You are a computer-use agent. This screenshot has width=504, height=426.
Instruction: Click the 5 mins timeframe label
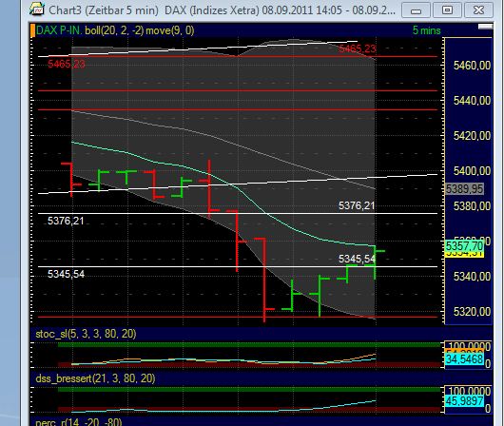tap(427, 30)
